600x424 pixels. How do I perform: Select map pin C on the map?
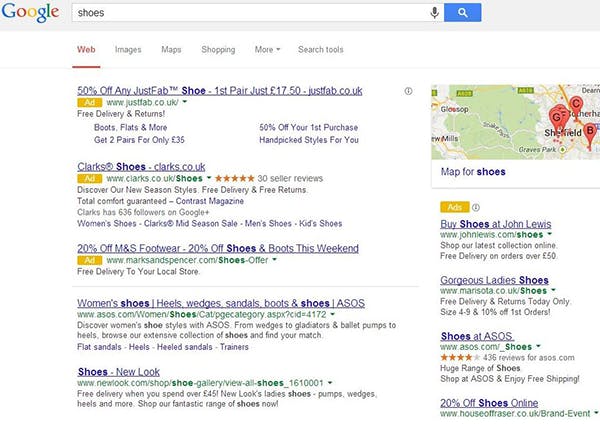[x=576, y=106]
